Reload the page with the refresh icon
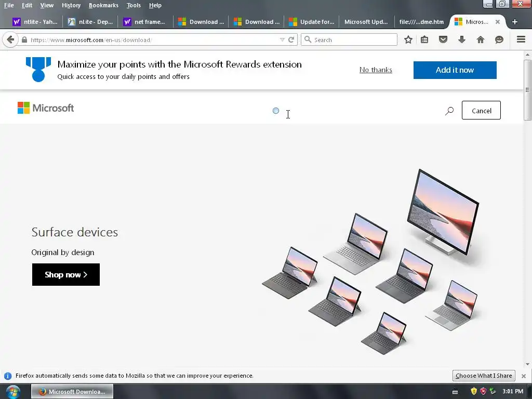The image size is (532, 399). click(291, 39)
